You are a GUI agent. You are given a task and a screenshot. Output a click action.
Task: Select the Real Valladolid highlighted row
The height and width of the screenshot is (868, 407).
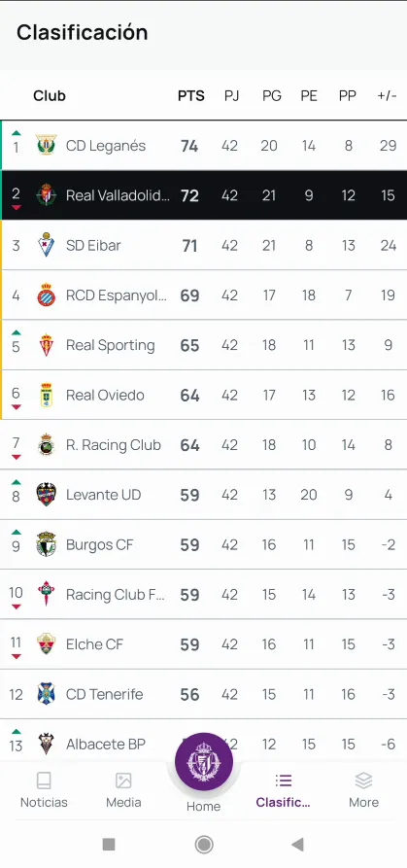tap(204, 194)
